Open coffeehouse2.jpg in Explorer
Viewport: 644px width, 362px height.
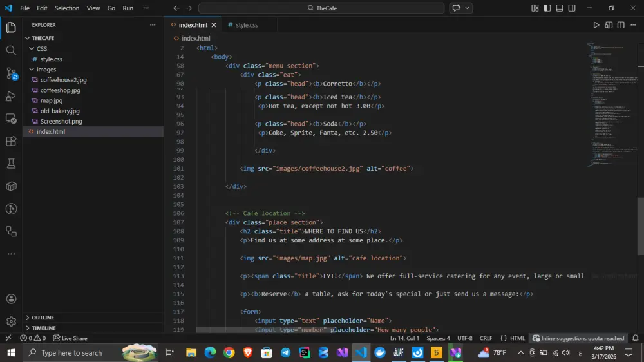[63, 80]
